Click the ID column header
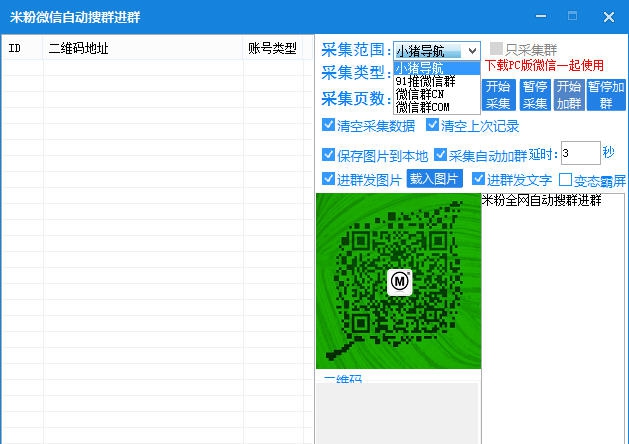Image resolution: width=629 pixels, height=444 pixels. click(22, 48)
